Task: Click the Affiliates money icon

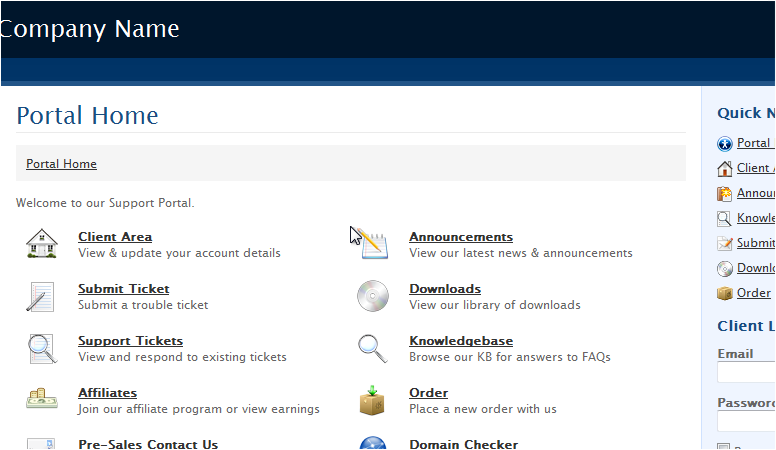Action: 42,398
